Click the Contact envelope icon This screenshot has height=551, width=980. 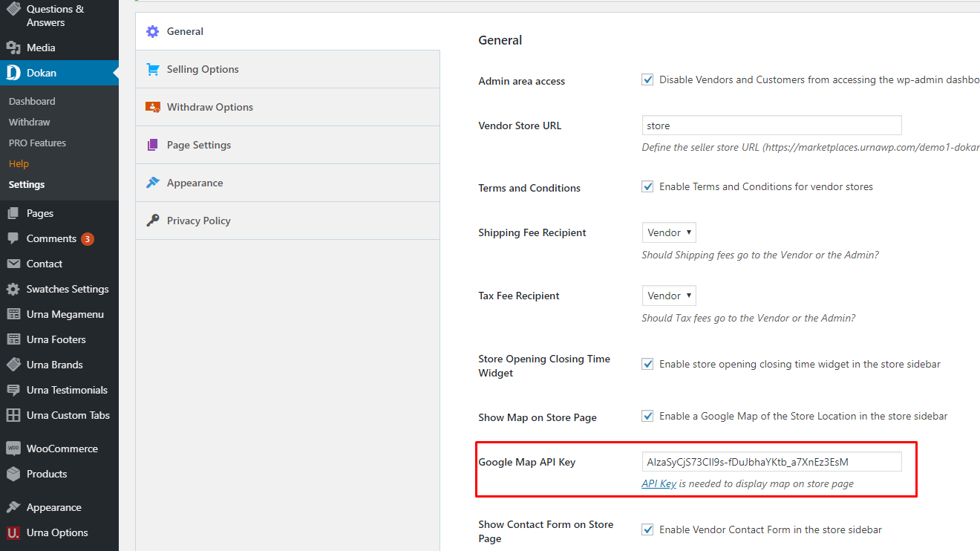pyautogui.click(x=13, y=264)
